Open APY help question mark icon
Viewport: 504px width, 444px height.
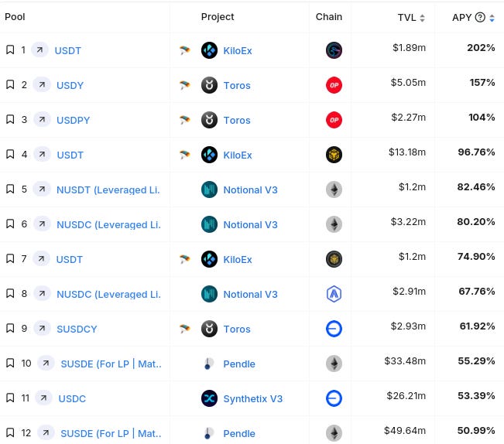(480, 17)
